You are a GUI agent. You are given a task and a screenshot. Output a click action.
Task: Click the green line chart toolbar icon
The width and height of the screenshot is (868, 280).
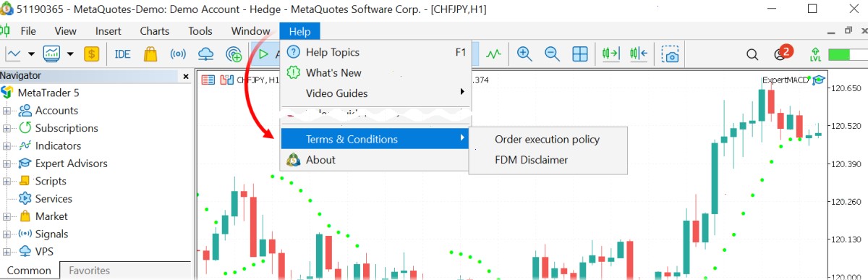494,54
